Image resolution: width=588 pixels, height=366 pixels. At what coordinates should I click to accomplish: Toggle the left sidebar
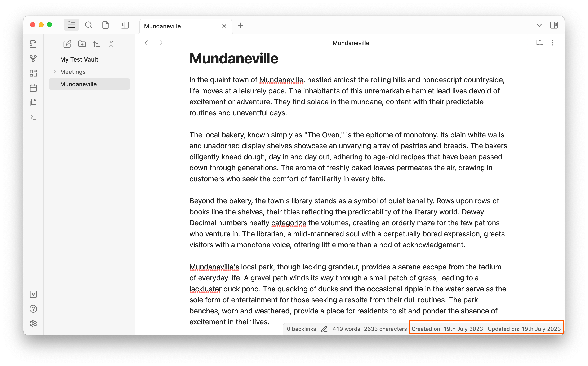coord(125,25)
